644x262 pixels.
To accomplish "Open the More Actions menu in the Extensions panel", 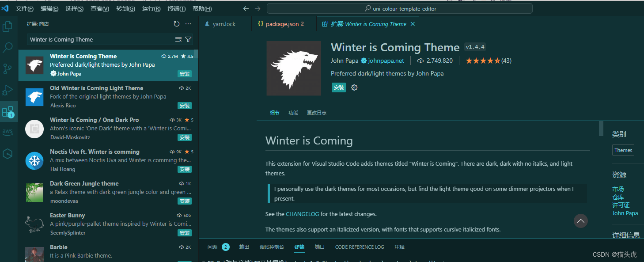I will [188, 24].
